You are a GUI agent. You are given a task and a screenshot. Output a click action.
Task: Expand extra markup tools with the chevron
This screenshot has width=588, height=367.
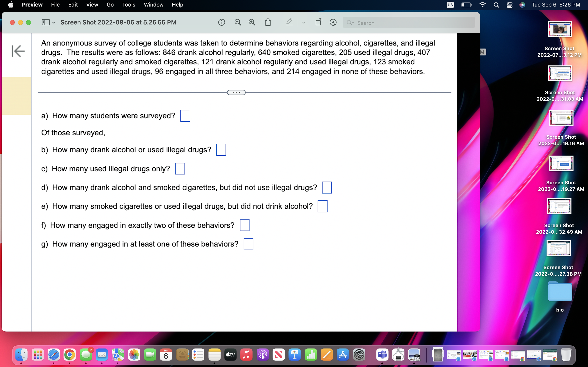click(303, 22)
